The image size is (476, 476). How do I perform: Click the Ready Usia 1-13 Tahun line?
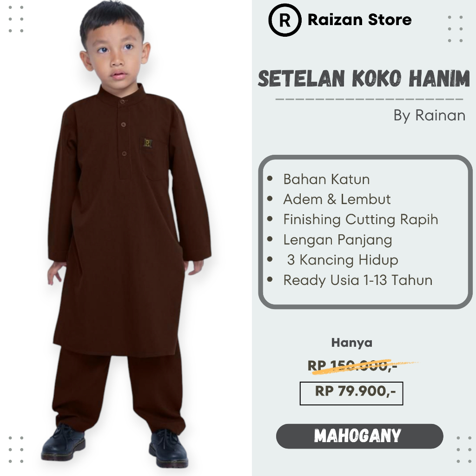point(357,280)
